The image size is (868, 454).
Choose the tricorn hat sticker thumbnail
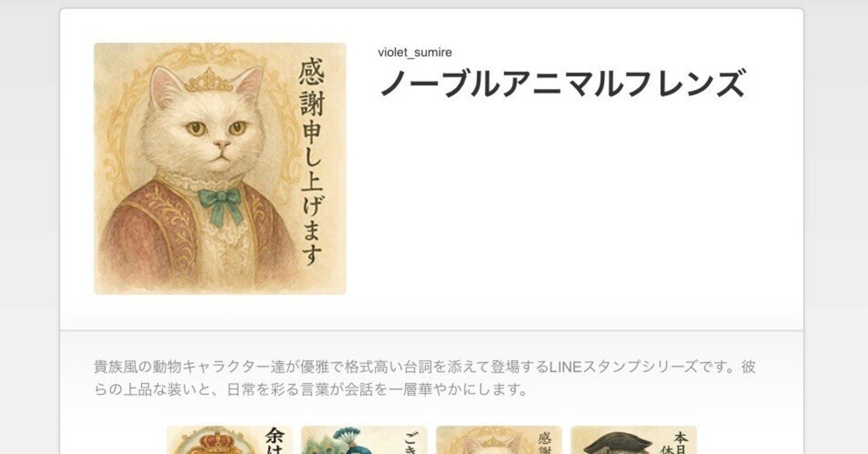[x=633, y=440]
